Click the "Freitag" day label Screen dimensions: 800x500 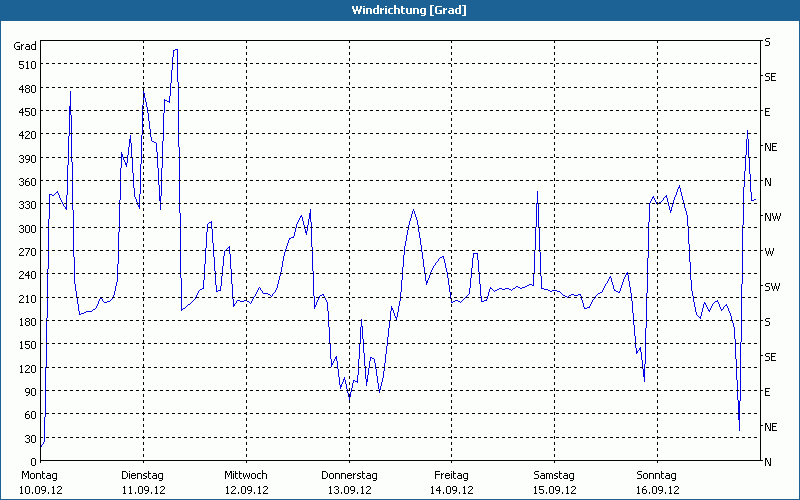452,476
